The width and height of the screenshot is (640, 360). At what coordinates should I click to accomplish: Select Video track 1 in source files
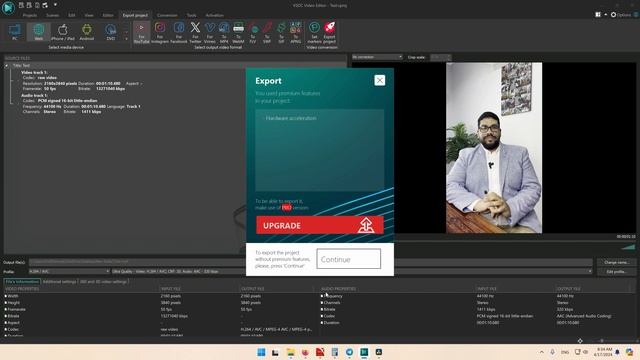[x=34, y=72]
